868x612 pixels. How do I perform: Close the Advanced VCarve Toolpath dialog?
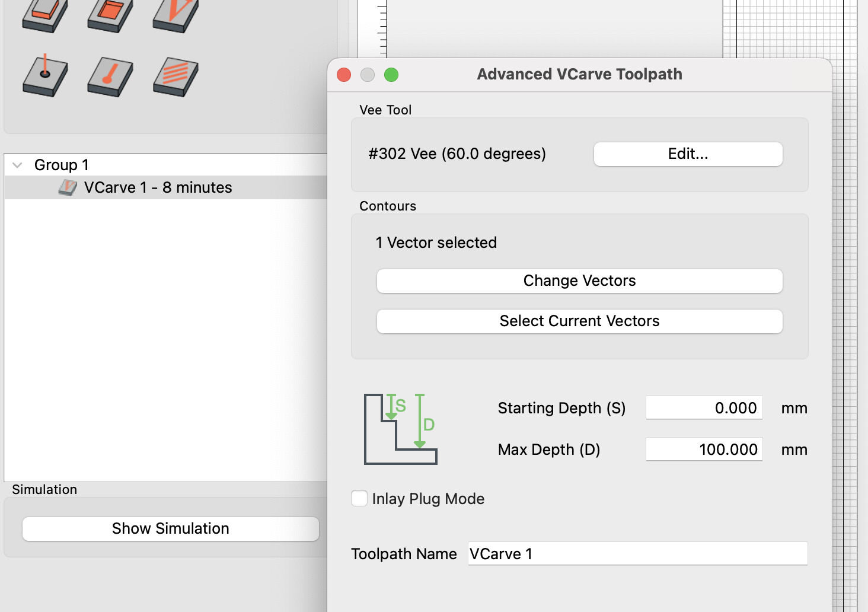(344, 75)
